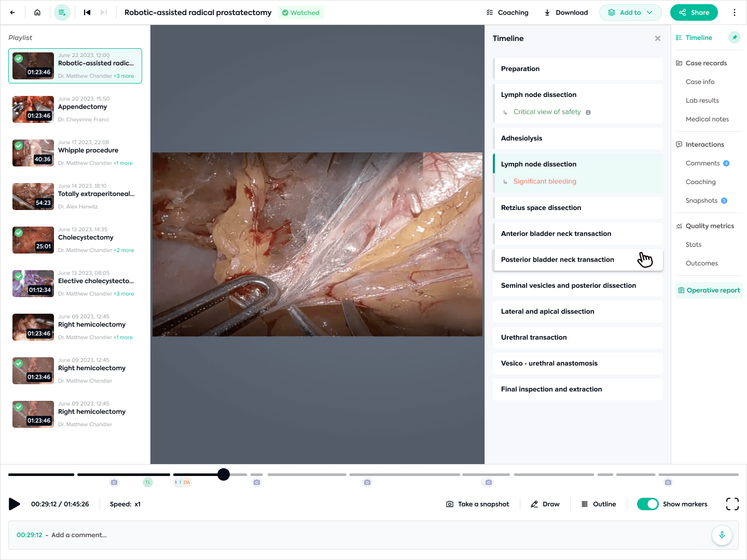Image resolution: width=747 pixels, height=560 pixels.
Task: Toggle Show markers switch
Action: (x=648, y=504)
